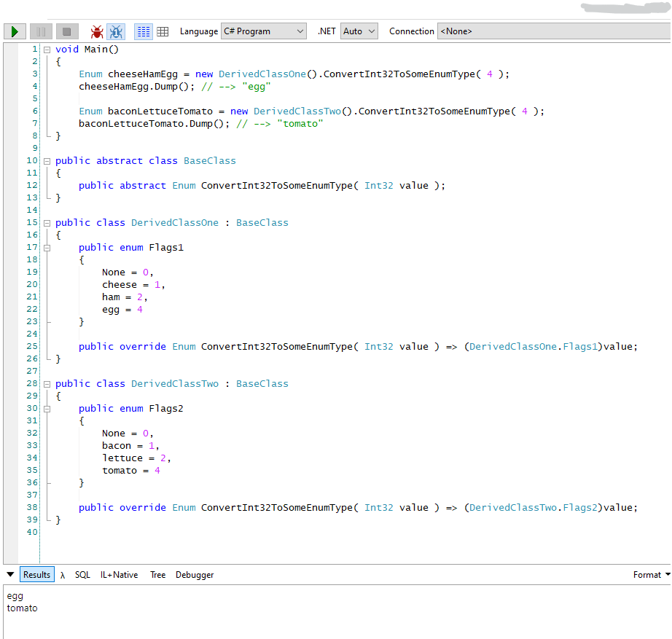
Task: Run the query with the green Execute button
Action: 15,31
